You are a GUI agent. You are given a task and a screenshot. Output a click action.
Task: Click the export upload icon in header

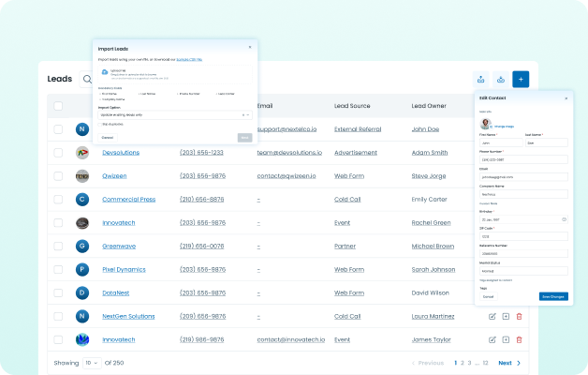[480, 80]
